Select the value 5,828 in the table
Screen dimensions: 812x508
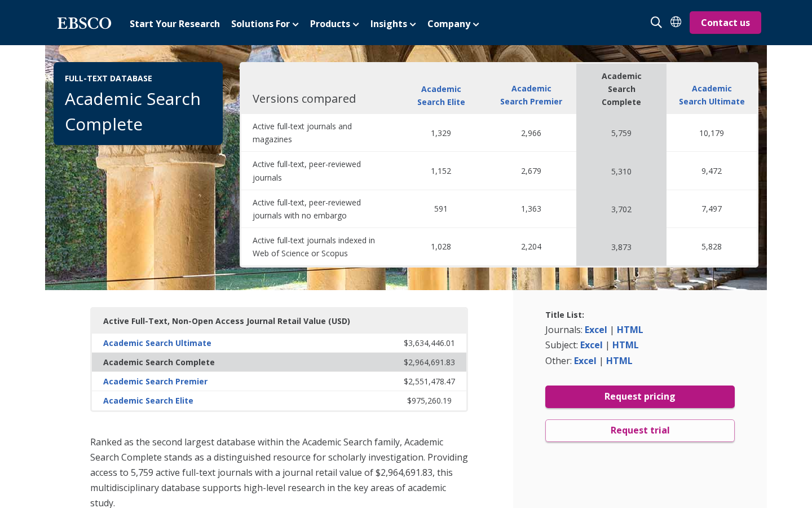[x=712, y=247]
